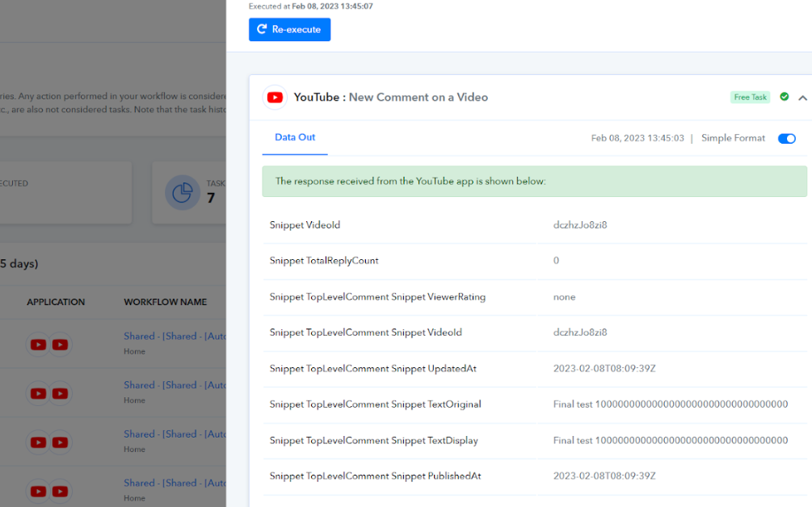The image size is (812, 507).
Task: Click right YouTube icon in second workflow row
Action: click(x=60, y=394)
